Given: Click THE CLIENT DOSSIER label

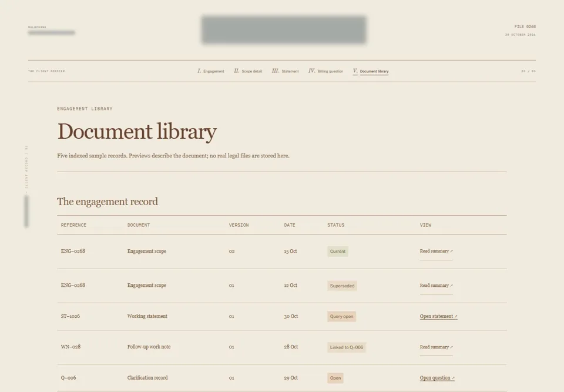Looking at the screenshot, I should [x=46, y=71].
